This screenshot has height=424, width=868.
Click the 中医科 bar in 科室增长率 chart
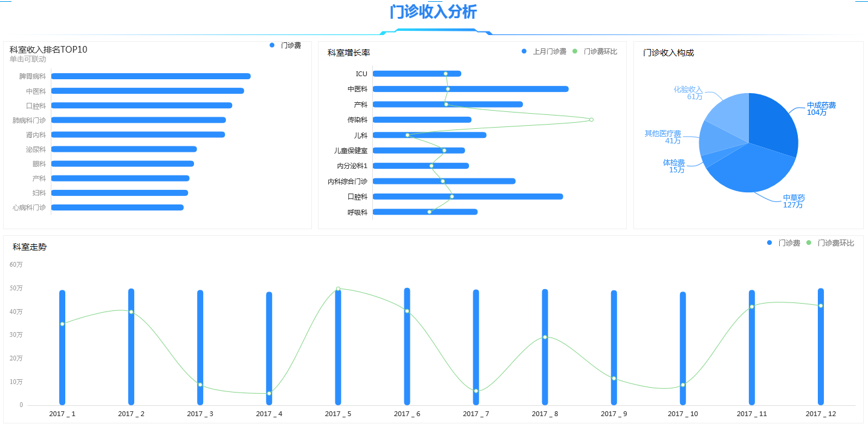click(x=470, y=89)
